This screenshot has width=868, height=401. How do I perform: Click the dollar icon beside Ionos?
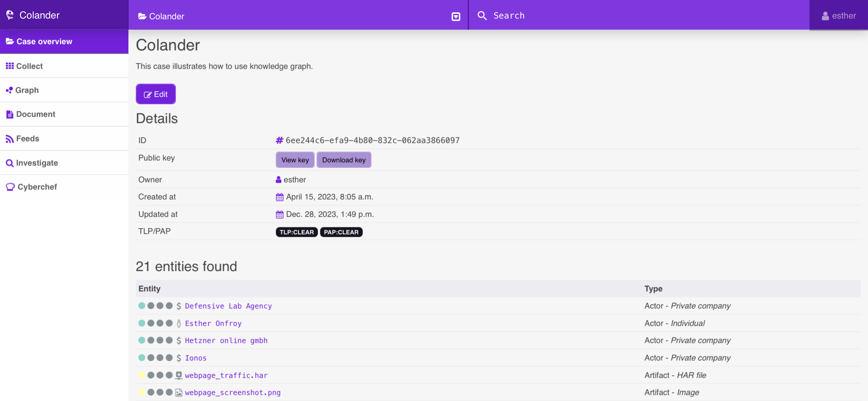click(179, 358)
